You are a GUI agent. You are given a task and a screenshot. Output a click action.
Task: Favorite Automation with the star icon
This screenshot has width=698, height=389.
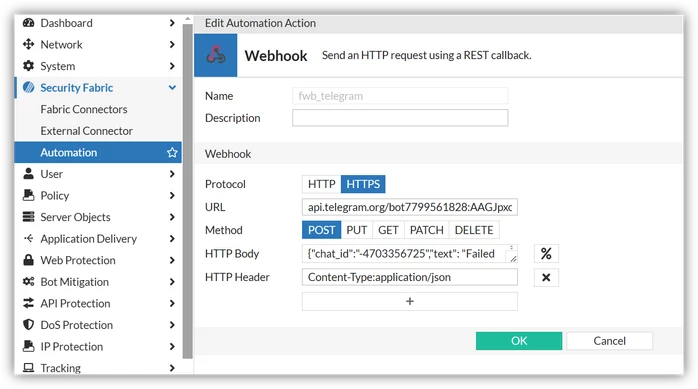[172, 152]
